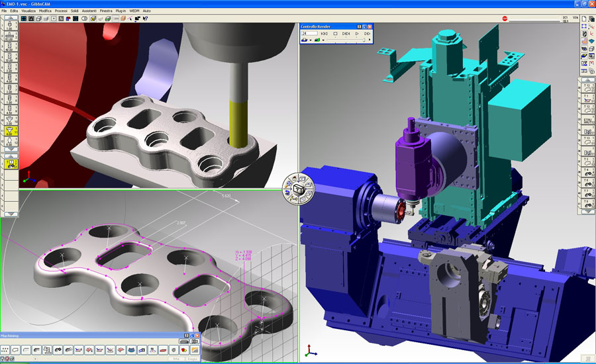Click the first view icon in top toolbar
This screenshot has height=364, width=596.
point(23,19)
